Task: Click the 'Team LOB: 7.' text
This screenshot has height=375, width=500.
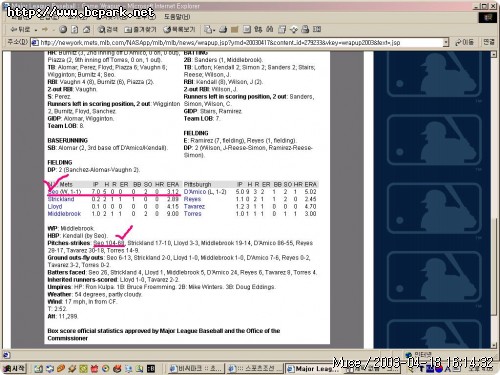Action: [x=202, y=118]
